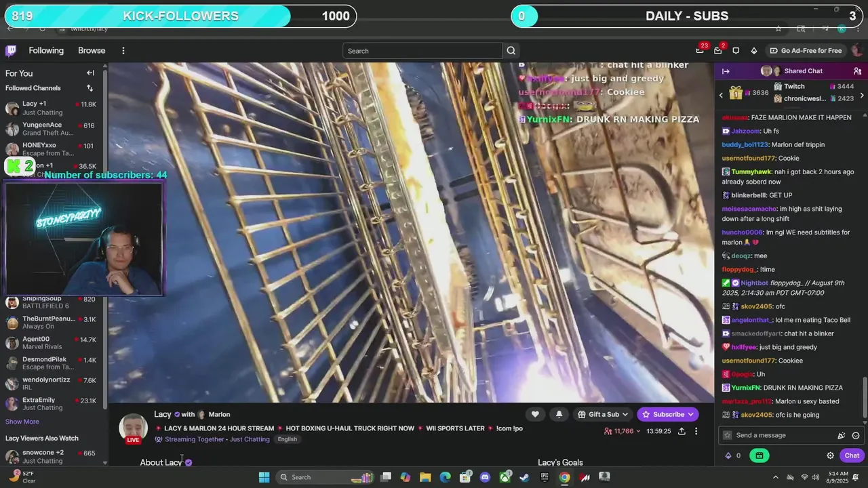Viewport: 868px width, 488px height.
Task: Open taskbar clock showing 5:14 AM
Action: [838, 477]
